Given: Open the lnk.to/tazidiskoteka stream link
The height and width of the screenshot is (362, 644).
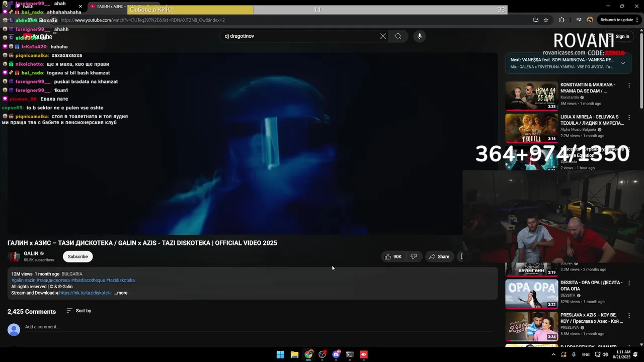Looking at the screenshot, I should point(85,293).
